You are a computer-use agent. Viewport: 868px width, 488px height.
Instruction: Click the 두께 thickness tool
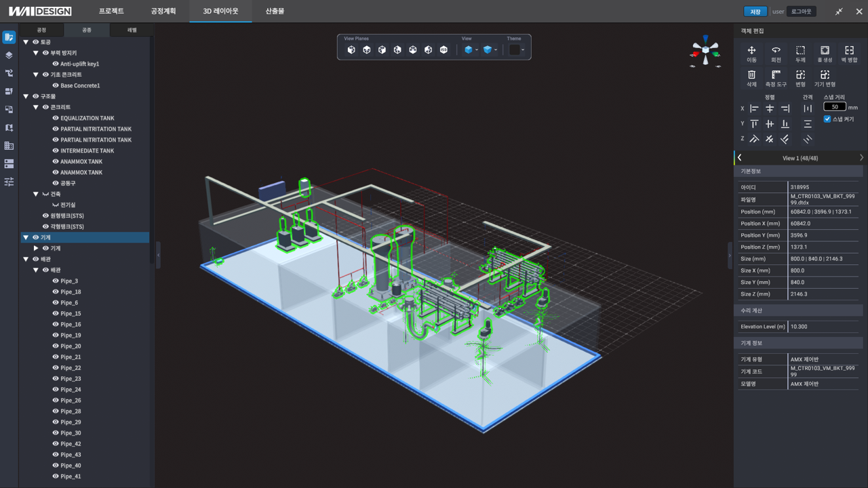point(800,54)
